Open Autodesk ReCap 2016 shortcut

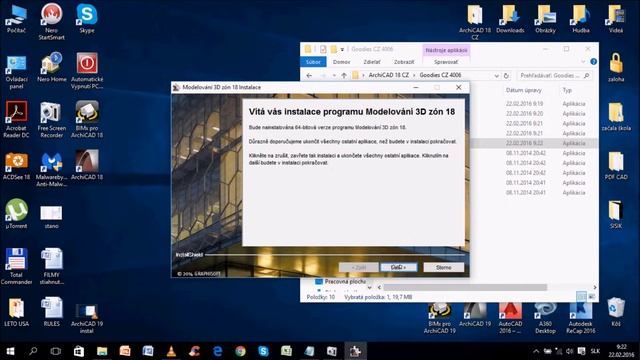580,318
